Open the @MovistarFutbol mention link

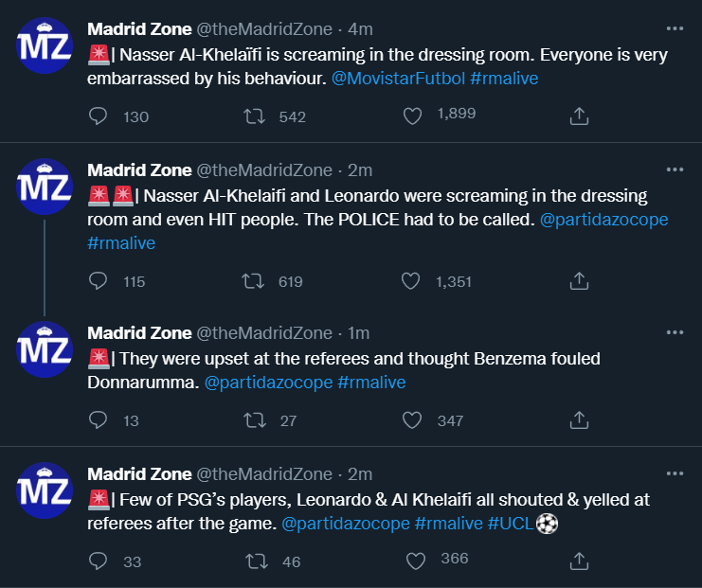[397, 79]
